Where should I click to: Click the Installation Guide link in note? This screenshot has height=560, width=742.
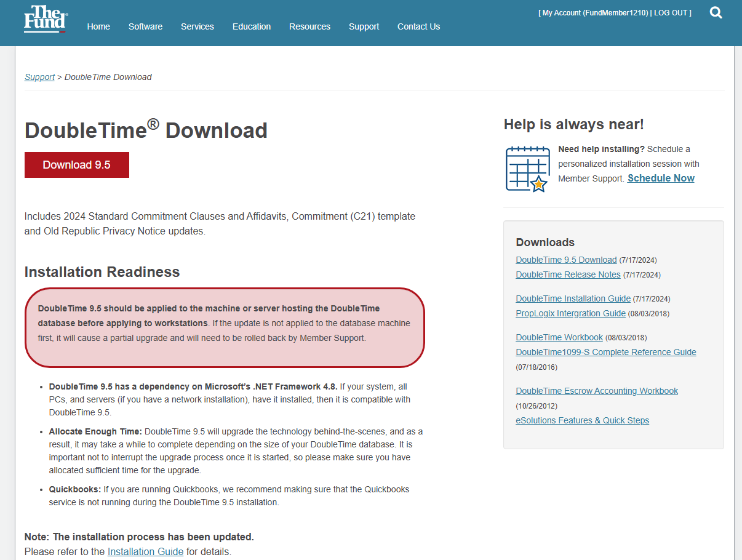(x=145, y=551)
